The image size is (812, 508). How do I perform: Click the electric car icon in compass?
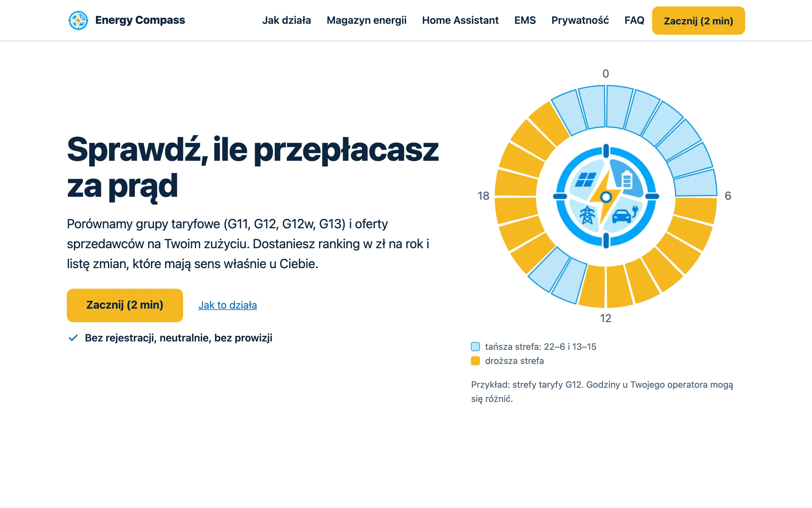pos(625,215)
